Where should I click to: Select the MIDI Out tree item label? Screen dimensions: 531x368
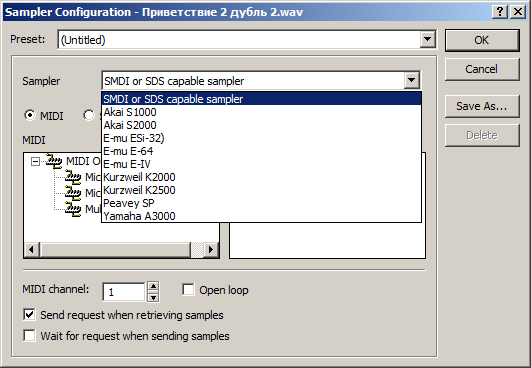pyautogui.click(x=83, y=161)
